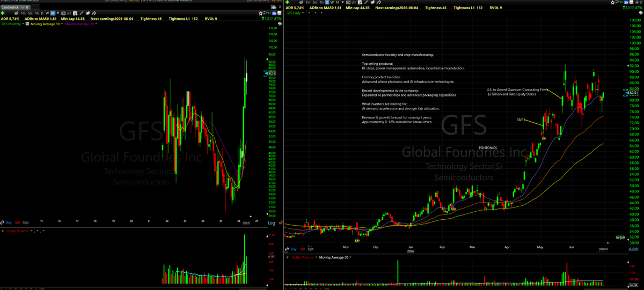Remove left Dollar Volume pane with X
644x290 pixels.
3,231
